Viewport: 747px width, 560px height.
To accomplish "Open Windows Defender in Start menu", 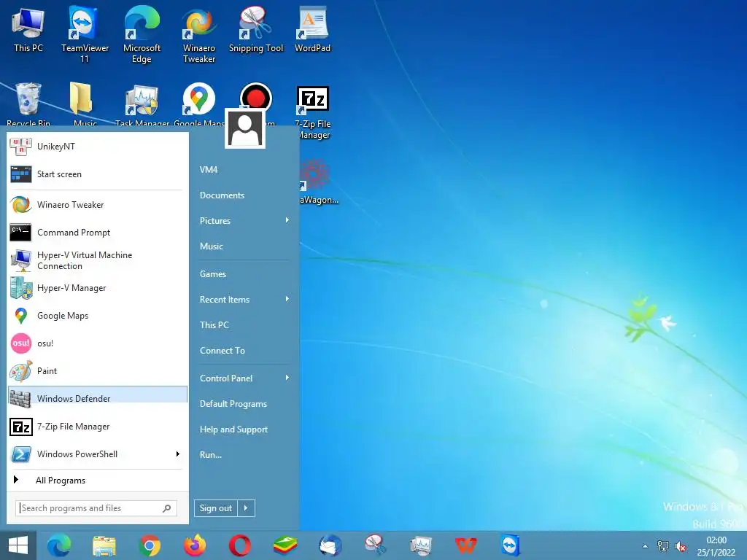I will 98,398.
